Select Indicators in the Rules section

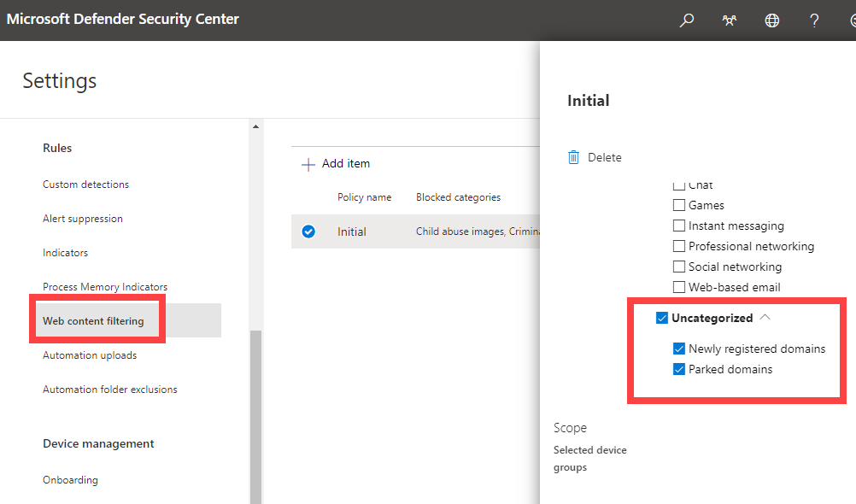65,253
